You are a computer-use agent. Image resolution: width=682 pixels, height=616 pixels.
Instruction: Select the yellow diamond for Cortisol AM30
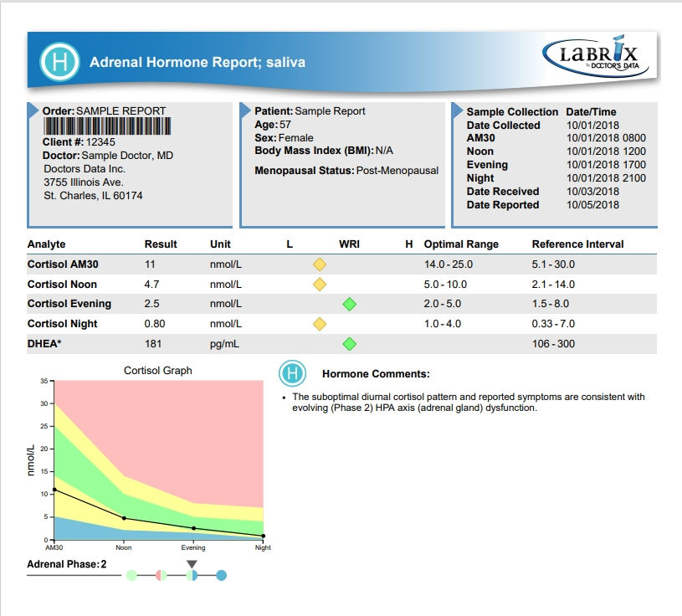(320, 263)
